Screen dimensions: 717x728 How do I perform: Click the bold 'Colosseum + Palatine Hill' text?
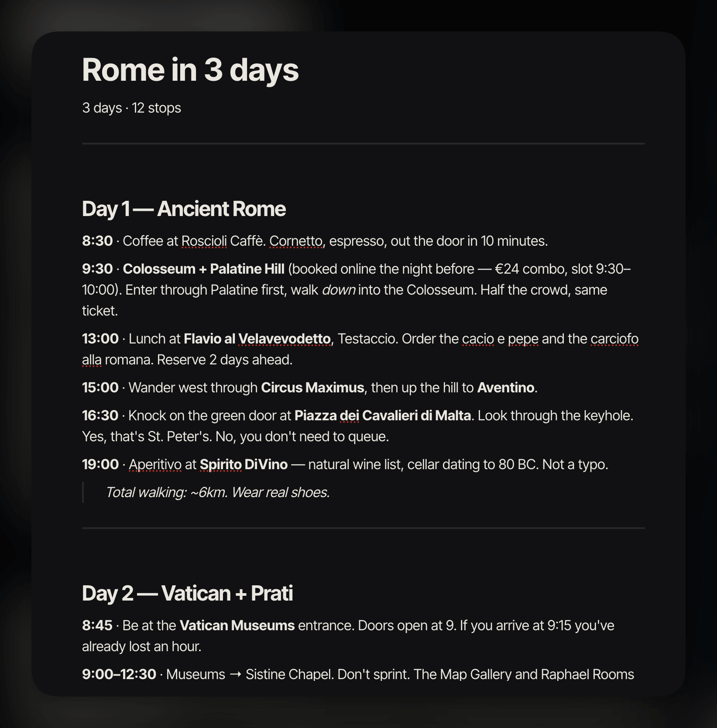pos(204,269)
